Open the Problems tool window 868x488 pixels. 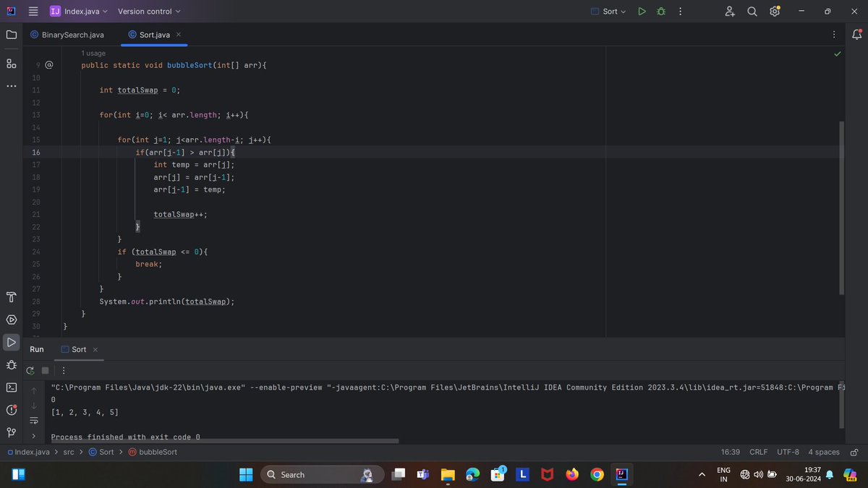click(x=11, y=410)
